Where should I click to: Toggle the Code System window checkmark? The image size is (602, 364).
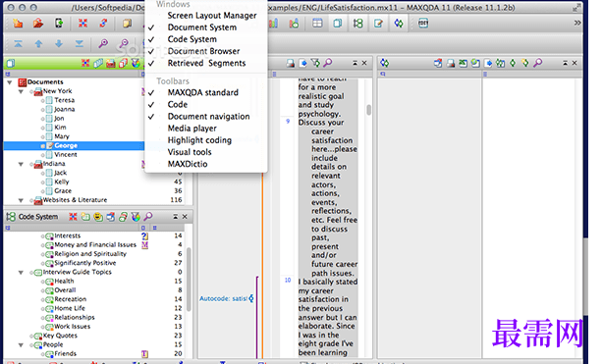192,39
